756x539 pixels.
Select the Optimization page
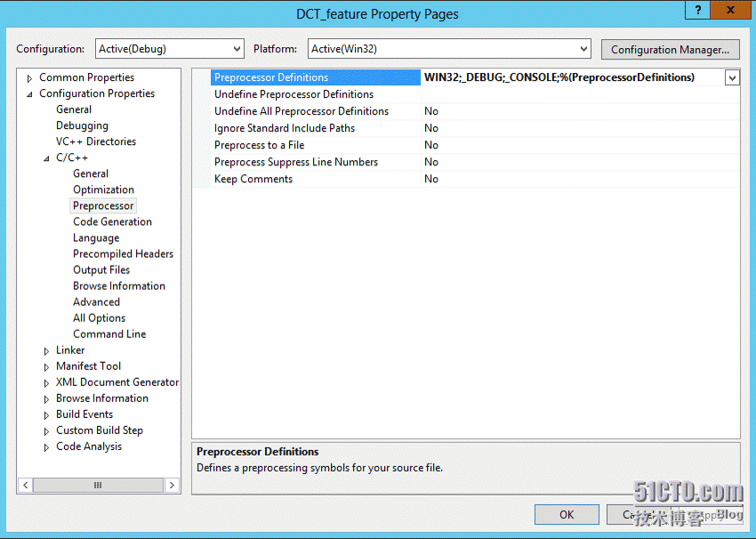coord(104,189)
